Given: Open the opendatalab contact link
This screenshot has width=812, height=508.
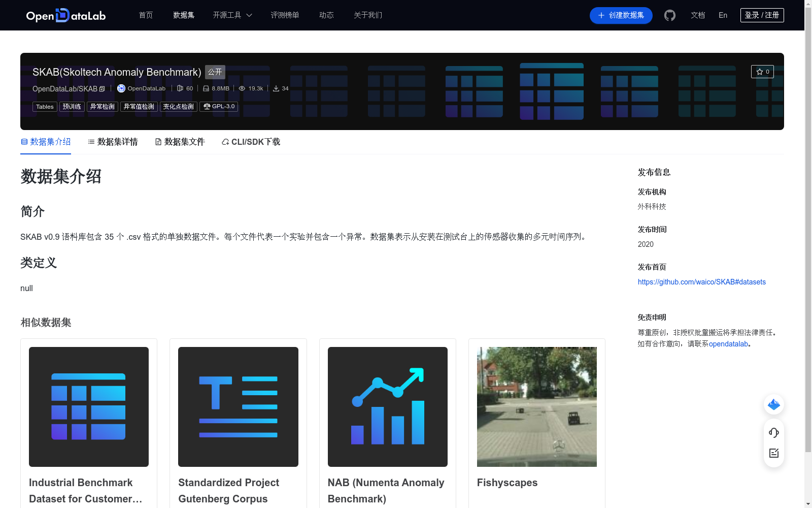Looking at the screenshot, I should point(728,344).
